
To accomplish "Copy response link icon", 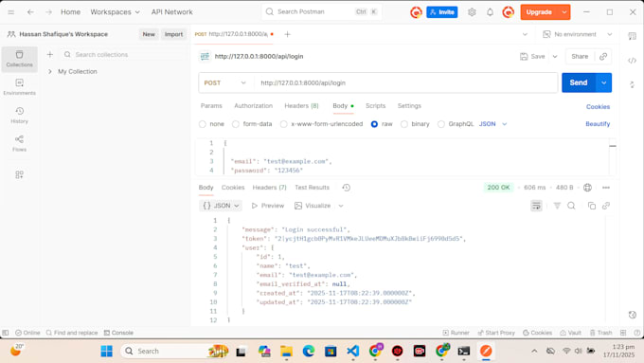I will point(606,206).
